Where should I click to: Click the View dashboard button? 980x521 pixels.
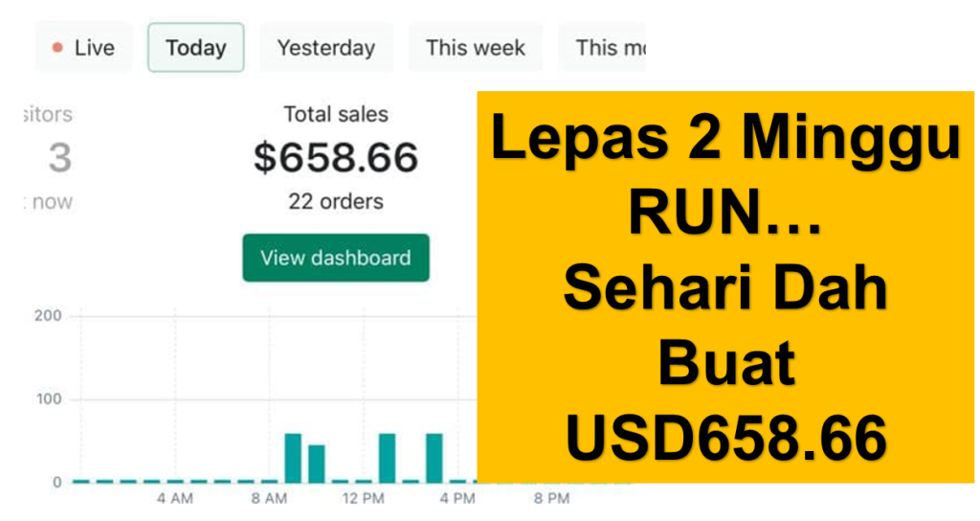[335, 258]
